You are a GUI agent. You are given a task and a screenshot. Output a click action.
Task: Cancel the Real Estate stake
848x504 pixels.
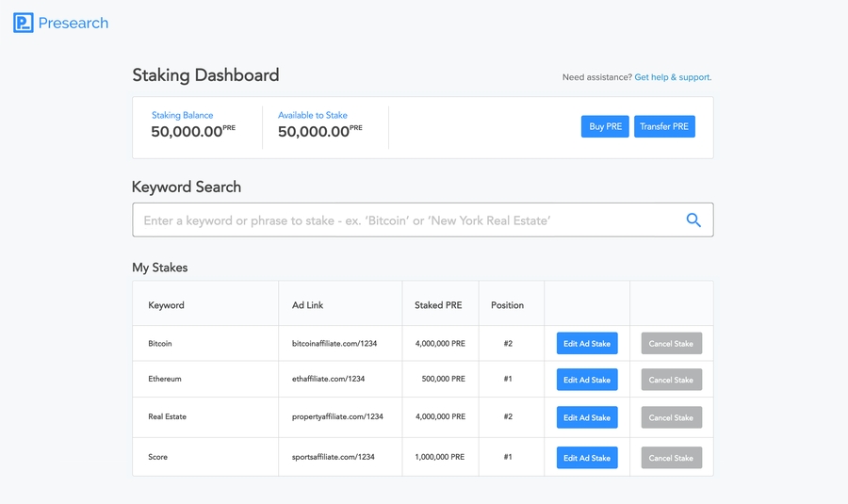click(x=671, y=417)
